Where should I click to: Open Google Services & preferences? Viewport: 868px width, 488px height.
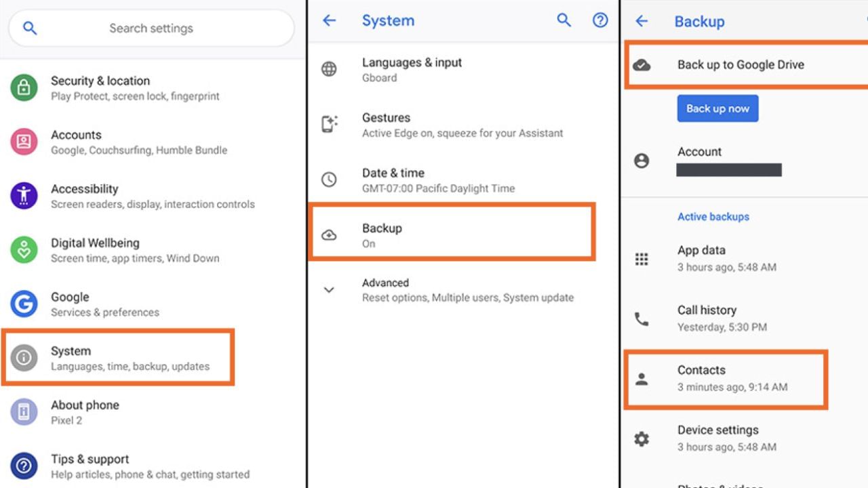pos(153,304)
